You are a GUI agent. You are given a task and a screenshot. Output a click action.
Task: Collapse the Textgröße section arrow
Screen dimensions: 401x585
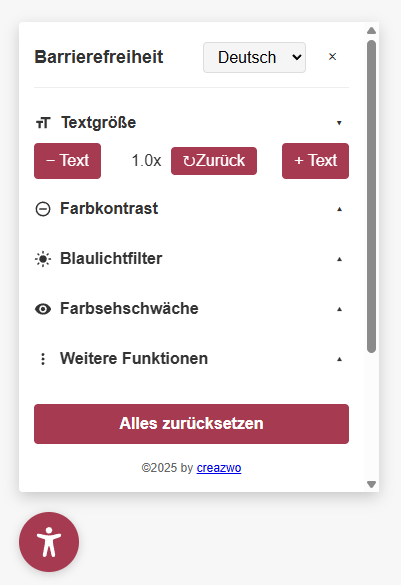[339, 123]
